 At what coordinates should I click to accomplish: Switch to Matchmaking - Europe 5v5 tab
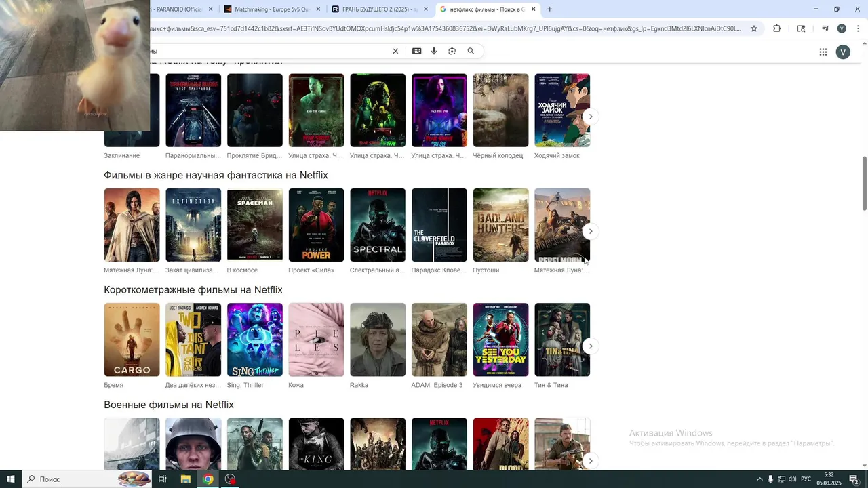pyautogui.click(x=272, y=9)
